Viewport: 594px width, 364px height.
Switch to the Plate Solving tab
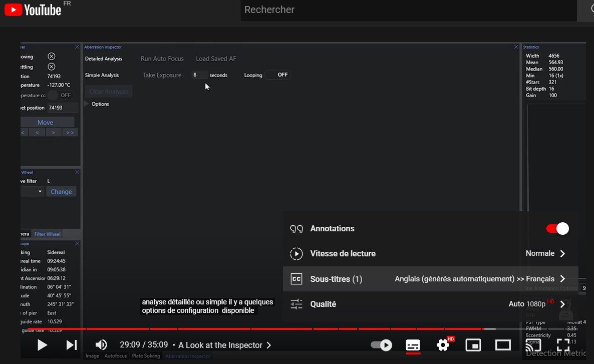tap(146, 355)
